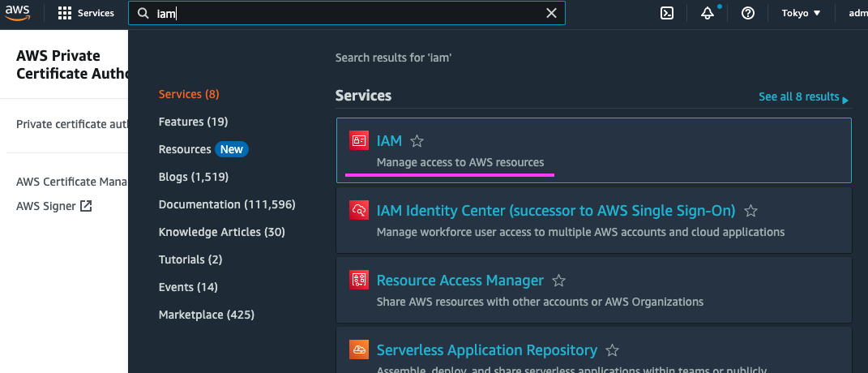Image resolution: width=868 pixels, height=373 pixels.
Task: Open AWS Certificate Manager in sidebar
Action: tap(72, 182)
